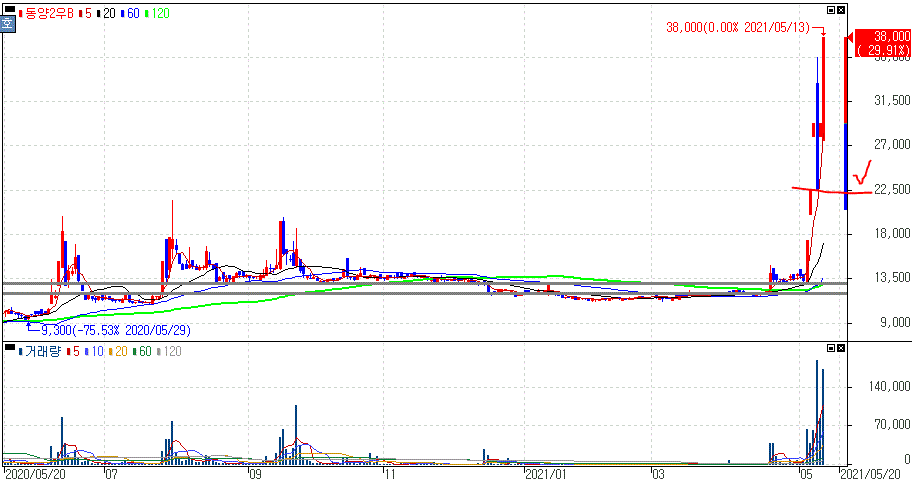Close the price chart pane

(x=841, y=10)
